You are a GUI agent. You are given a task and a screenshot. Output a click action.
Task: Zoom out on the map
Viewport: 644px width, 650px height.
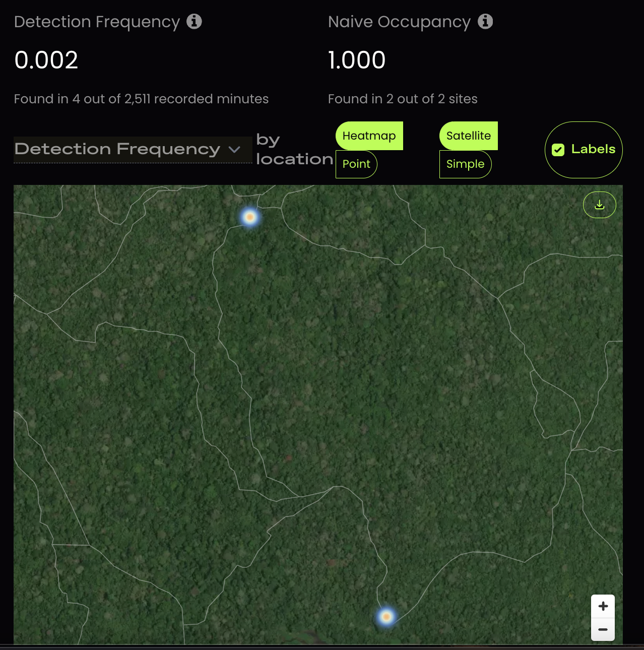tap(603, 630)
